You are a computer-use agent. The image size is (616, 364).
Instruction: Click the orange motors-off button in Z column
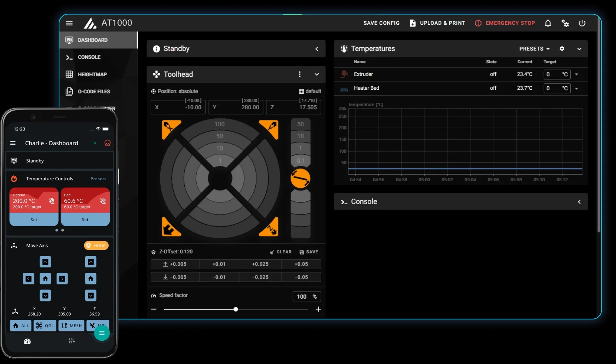pyautogui.click(x=300, y=178)
